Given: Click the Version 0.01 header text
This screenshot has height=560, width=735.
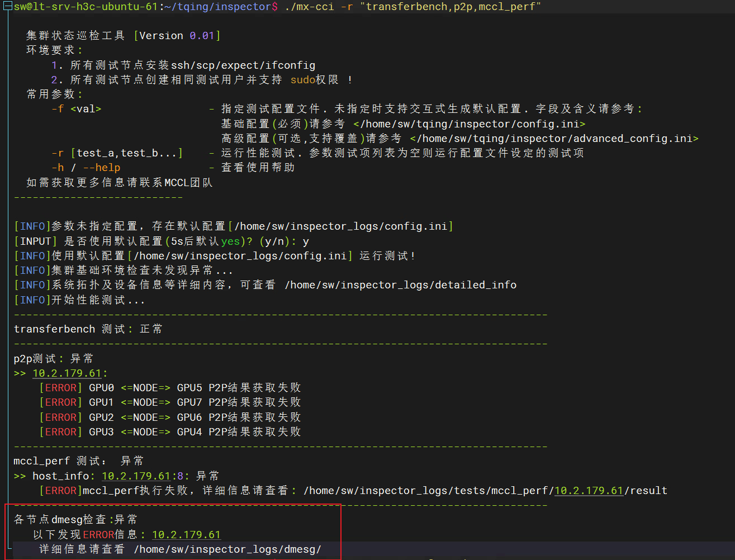Looking at the screenshot, I should coord(177,36).
